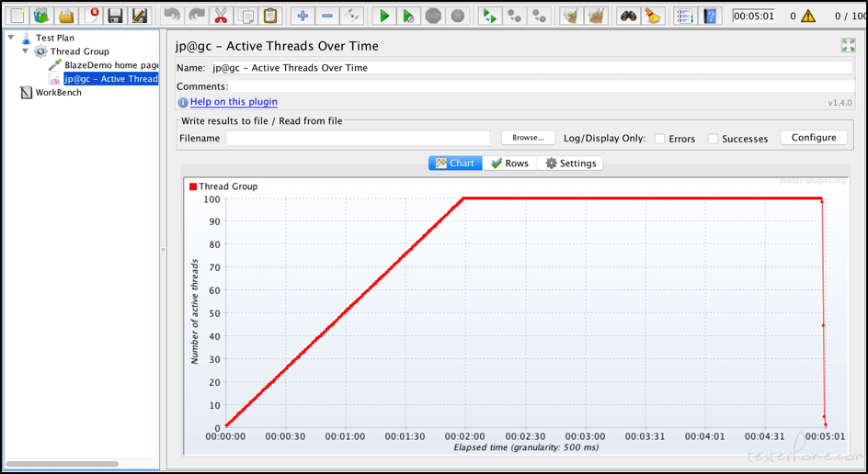This screenshot has height=474, width=868.
Task: Tick the Successes checkbox
Action: [714, 139]
